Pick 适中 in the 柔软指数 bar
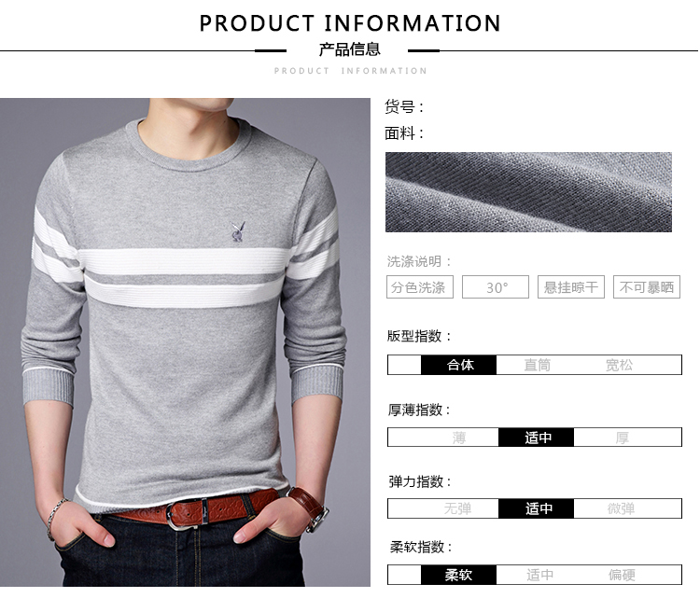The width and height of the screenshot is (700, 612). [539, 575]
